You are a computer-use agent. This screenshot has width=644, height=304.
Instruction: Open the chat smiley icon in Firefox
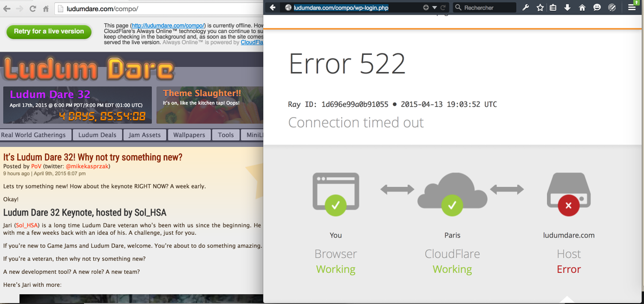[x=597, y=8]
